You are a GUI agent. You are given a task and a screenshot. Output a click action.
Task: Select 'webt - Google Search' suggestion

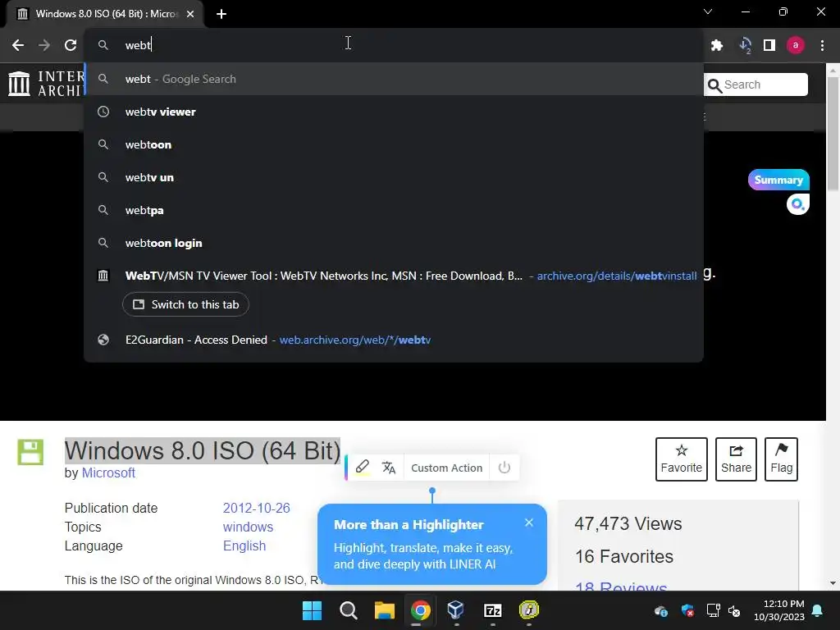[394, 79]
